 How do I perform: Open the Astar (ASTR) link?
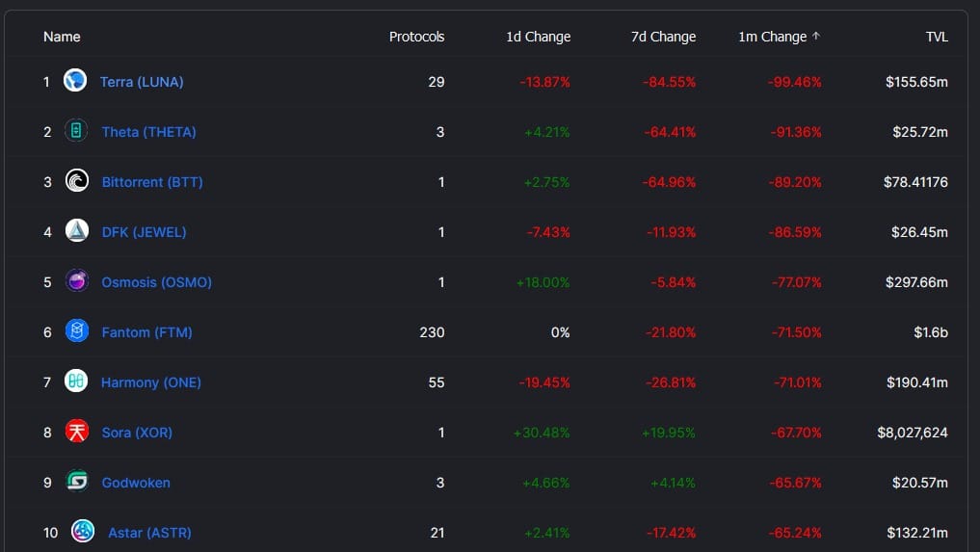150,533
